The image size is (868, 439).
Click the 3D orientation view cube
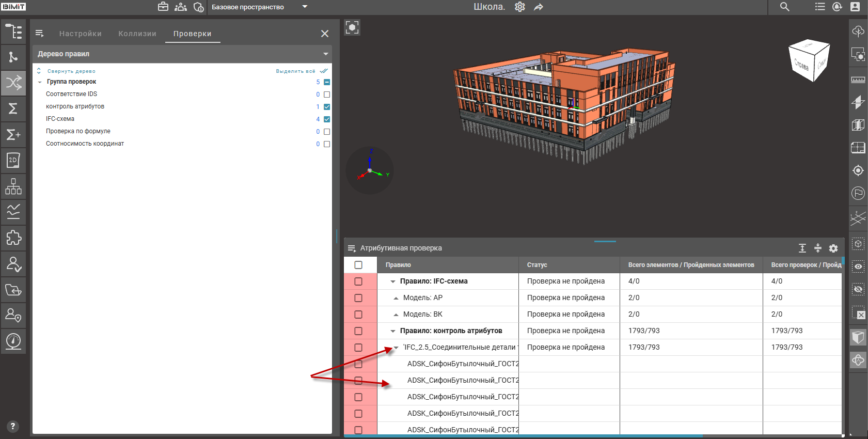click(809, 60)
